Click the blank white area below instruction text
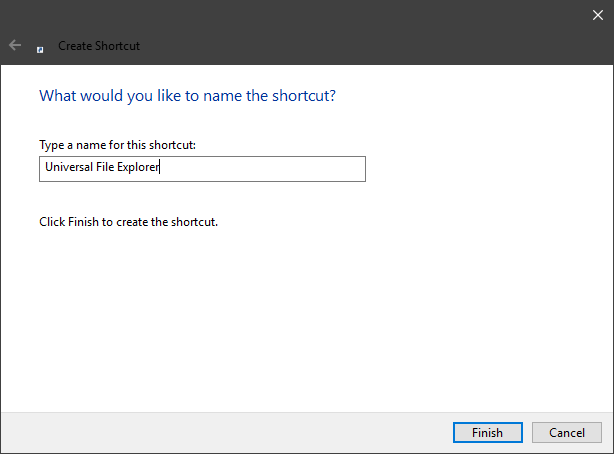This screenshot has width=614, height=454. (300, 320)
